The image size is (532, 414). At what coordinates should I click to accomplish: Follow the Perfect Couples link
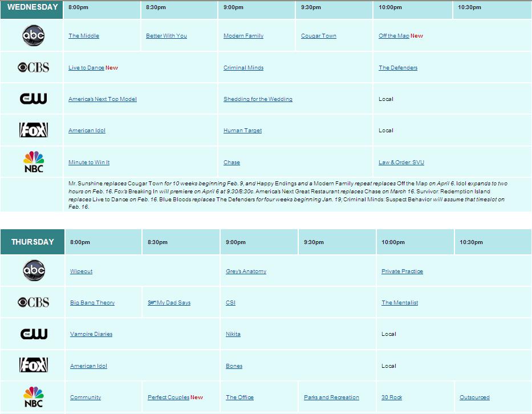click(168, 397)
